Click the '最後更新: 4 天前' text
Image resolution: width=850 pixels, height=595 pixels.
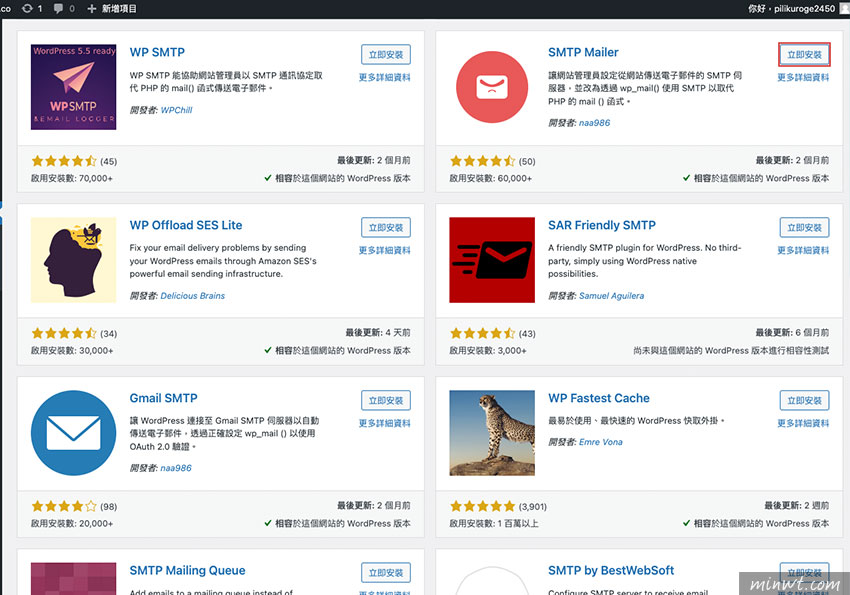(378, 333)
